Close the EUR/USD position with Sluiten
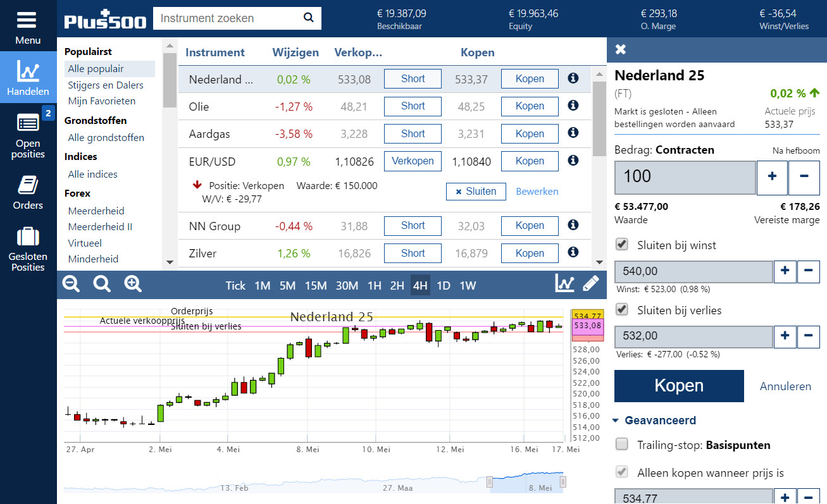 pyautogui.click(x=476, y=191)
